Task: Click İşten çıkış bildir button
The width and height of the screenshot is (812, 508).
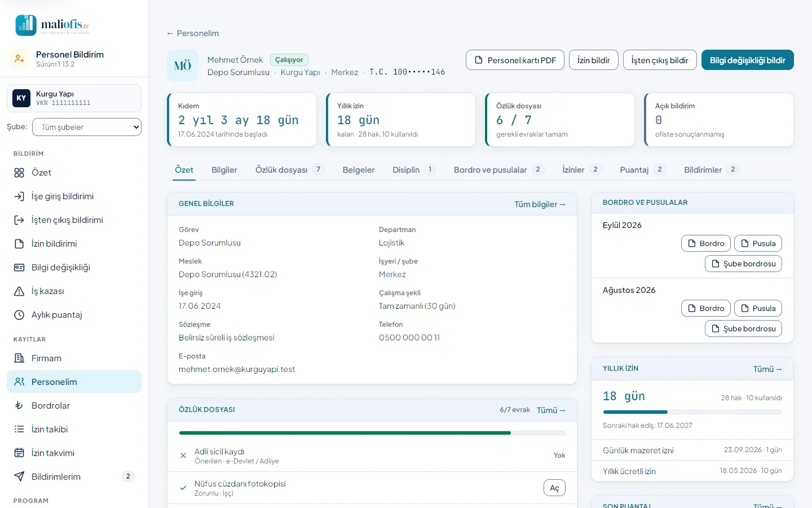Action: 660,60
